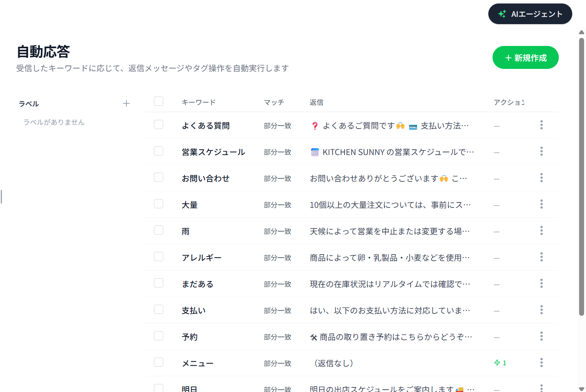Click the キーワード column header
This screenshot has height=392, width=586.
[198, 102]
